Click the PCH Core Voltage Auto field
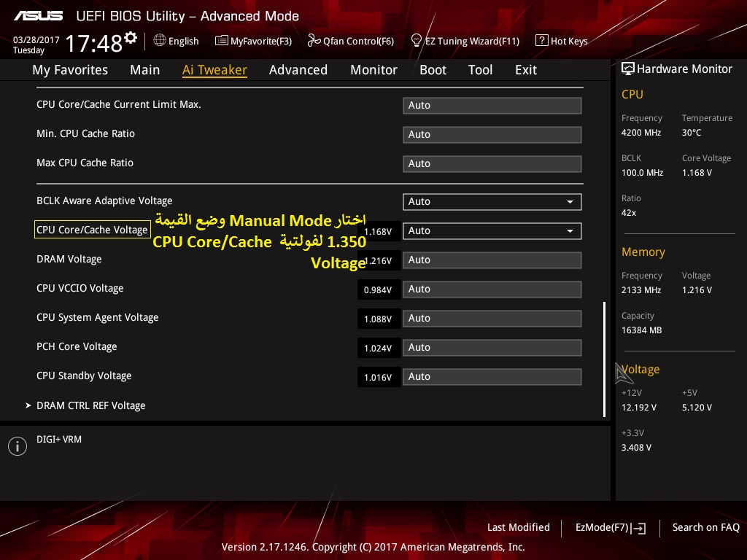747x560 pixels. (492, 348)
